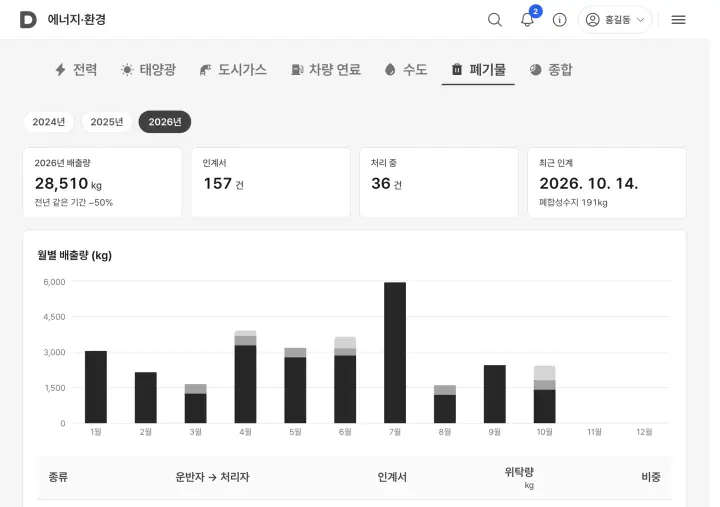Open the 도시가스 tab
Image resolution: width=720 pixels, height=507 pixels.
pyautogui.click(x=233, y=70)
